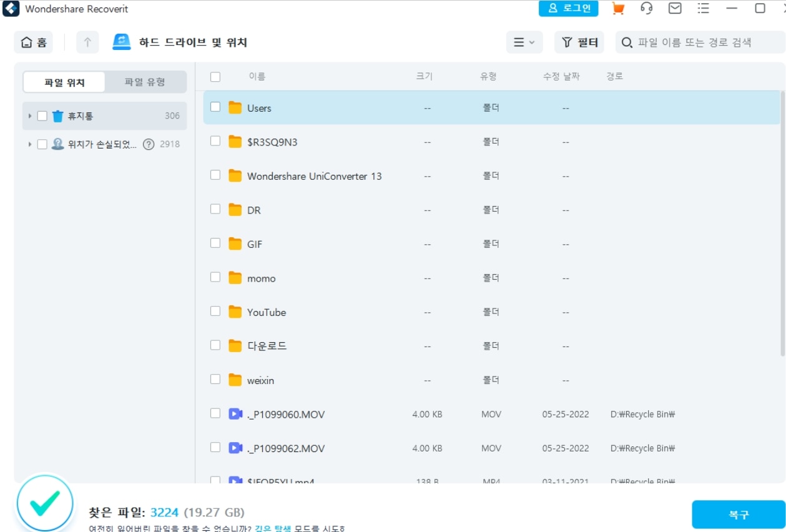This screenshot has width=786, height=532.
Task: Click the $R3SQ9N3 folder icon
Action: (235, 142)
